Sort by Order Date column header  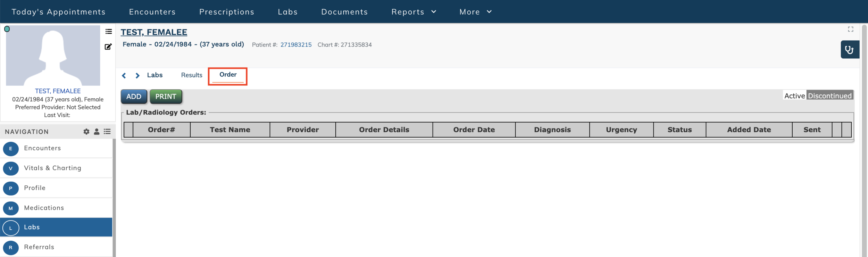tap(474, 130)
